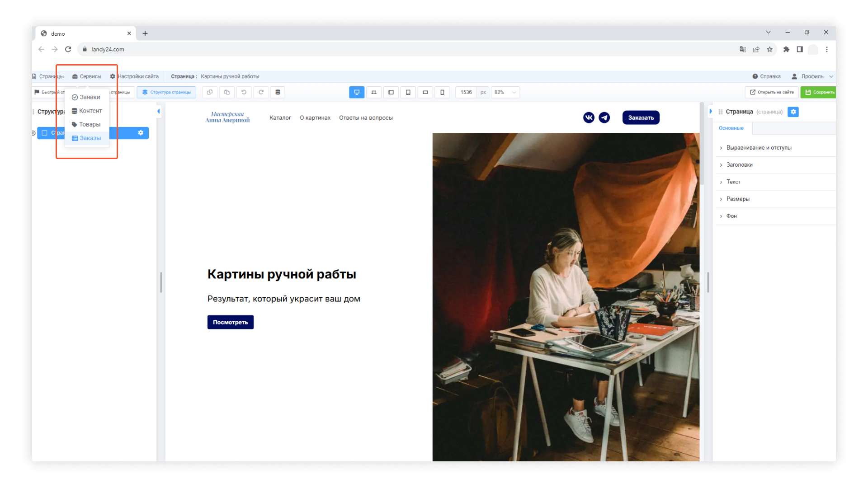This screenshot has width=868, height=488.
Task: Click the Каталог navigation link
Action: pyautogui.click(x=280, y=118)
